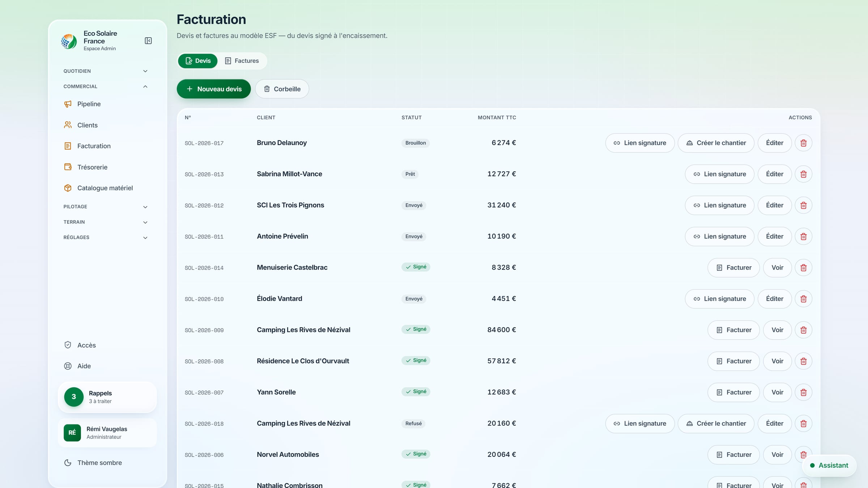Click Facturer for Menuiserie Castelbrac
Viewport: 868px width, 488px height.
tap(734, 268)
